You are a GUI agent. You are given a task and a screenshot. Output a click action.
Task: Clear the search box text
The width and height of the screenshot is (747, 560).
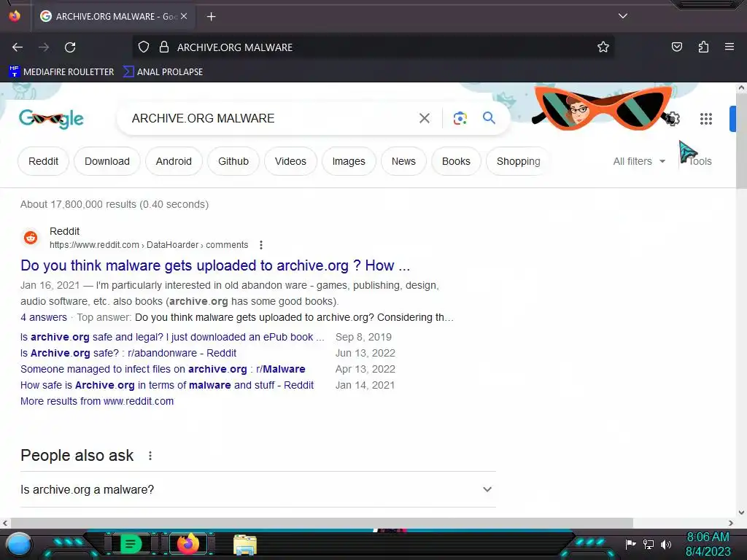pyautogui.click(x=424, y=118)
